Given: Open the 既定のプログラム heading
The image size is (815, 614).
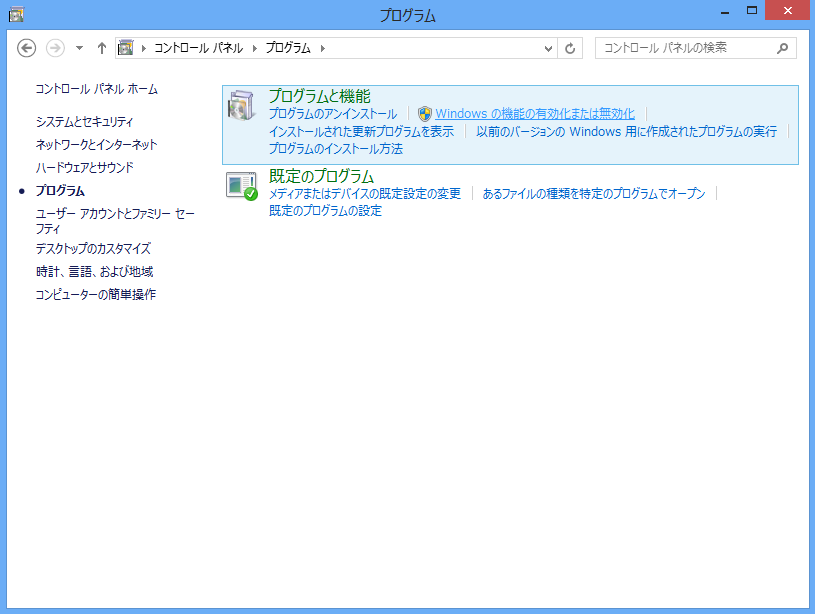Looking at the screenshot, I should pos(321,176).
